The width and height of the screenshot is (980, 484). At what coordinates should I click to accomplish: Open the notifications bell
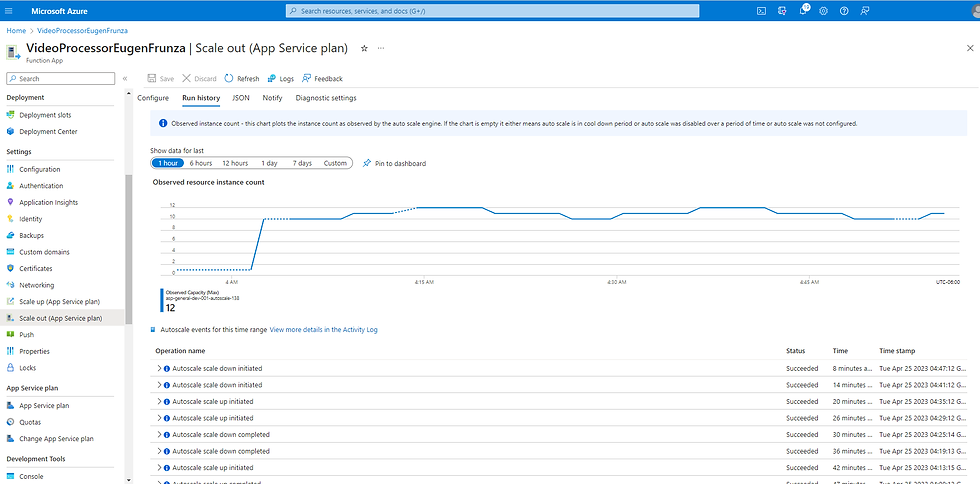point(804,11)
